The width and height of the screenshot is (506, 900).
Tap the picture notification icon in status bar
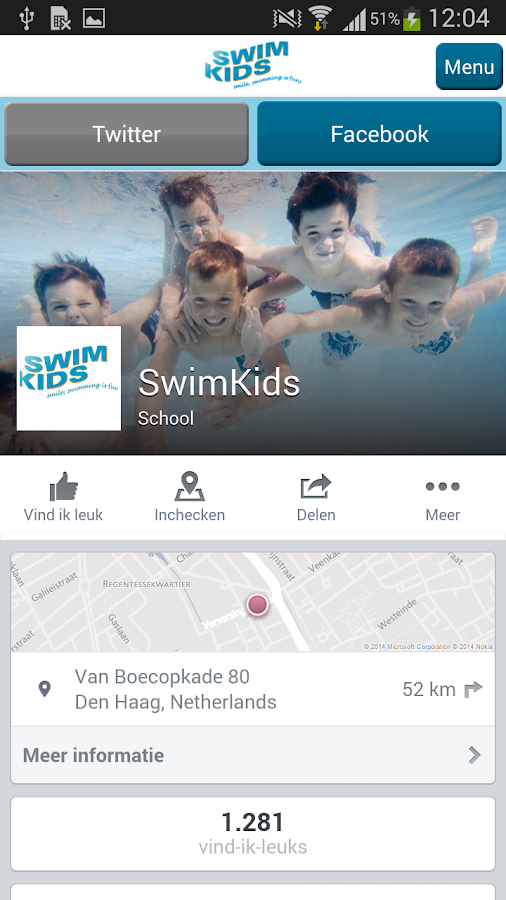pyautogui.click(x=94, y=18)
